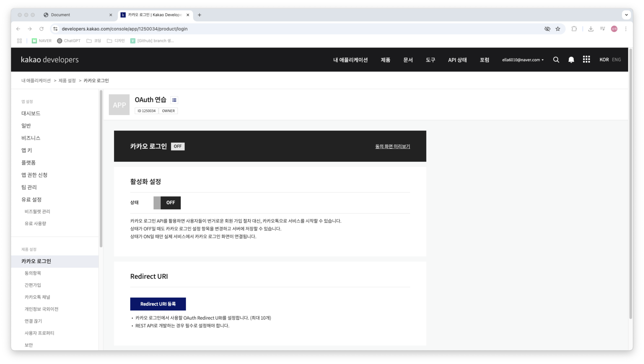Open 내 애플리케이션 in the top navigation
Screen dimensions: 644x364
pyautogui.click(x=350, y=60)
